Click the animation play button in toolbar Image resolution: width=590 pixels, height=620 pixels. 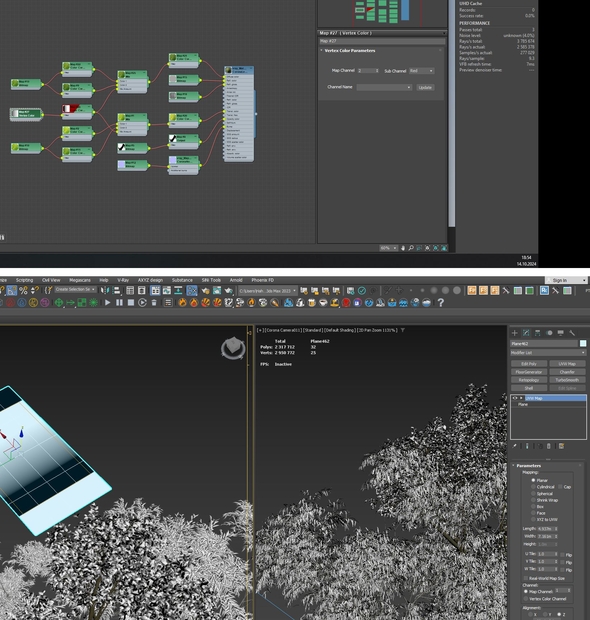pyautogui.click(x=108, y=302)
